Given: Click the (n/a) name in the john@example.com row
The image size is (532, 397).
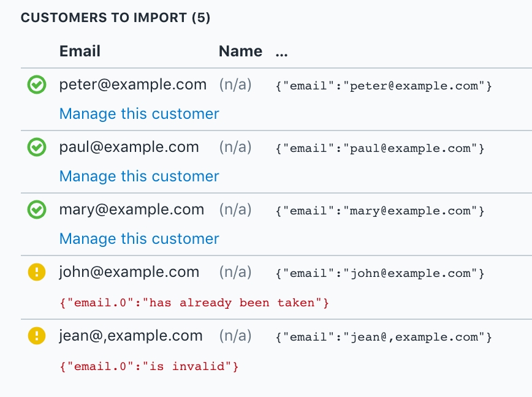Looking at the screenshot, I should 235,272.
